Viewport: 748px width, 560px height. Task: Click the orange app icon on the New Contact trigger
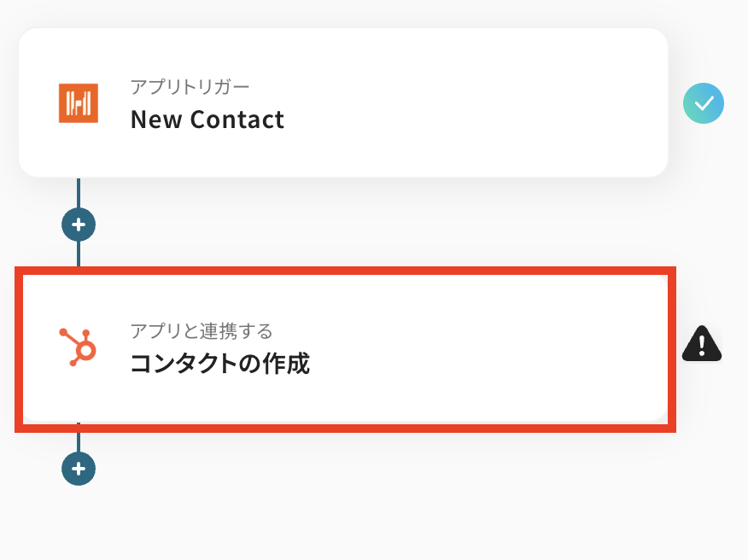[x=79, y=103]
